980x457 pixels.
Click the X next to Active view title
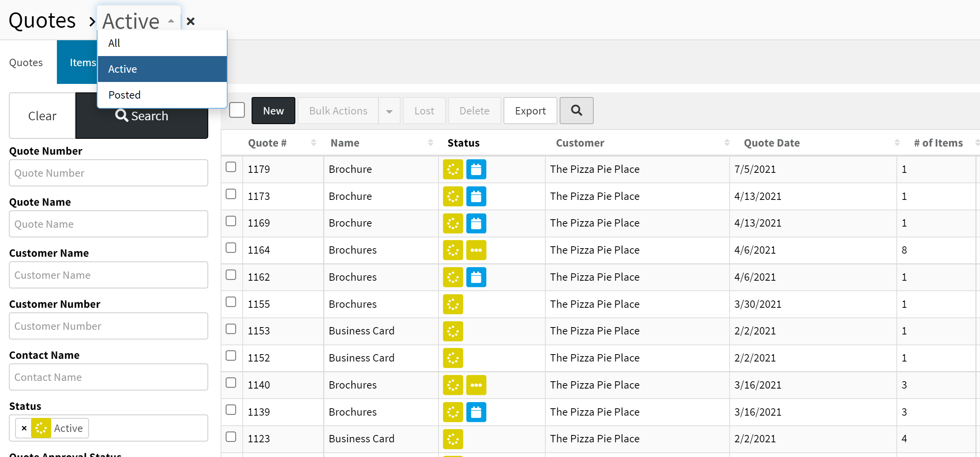click(x=190, y=21)
